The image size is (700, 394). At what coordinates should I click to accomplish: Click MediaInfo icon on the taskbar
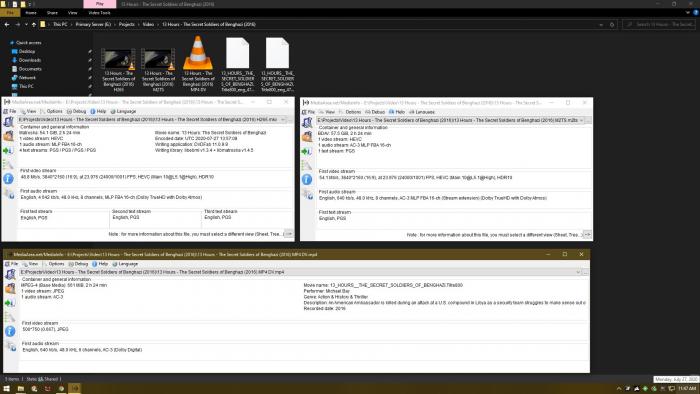(75, 389)
